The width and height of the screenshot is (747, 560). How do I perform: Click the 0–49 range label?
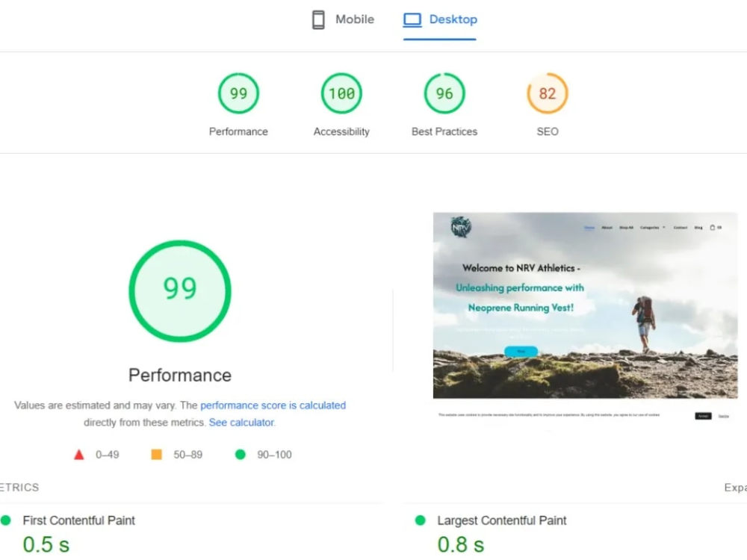click(107, 455)
